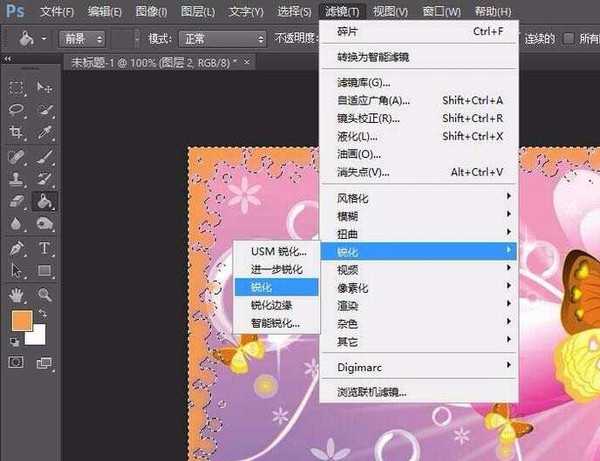Viewport: 600px width, 461px height.
Task: Open 消失点(V)... filter
Action: (x=419, y=172)
